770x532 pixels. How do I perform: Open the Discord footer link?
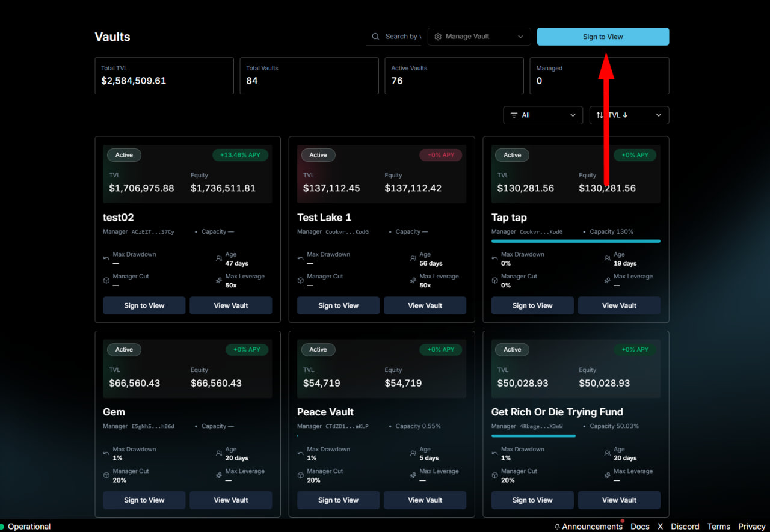685,527
